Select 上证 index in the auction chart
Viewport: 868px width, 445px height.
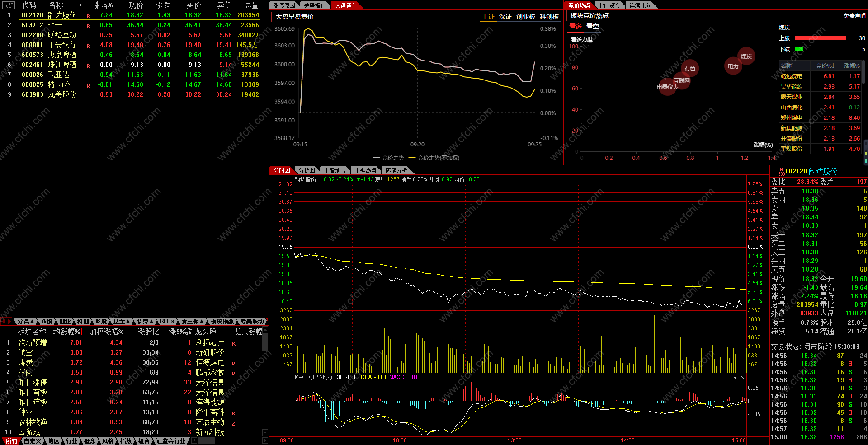tap(488, 17)
